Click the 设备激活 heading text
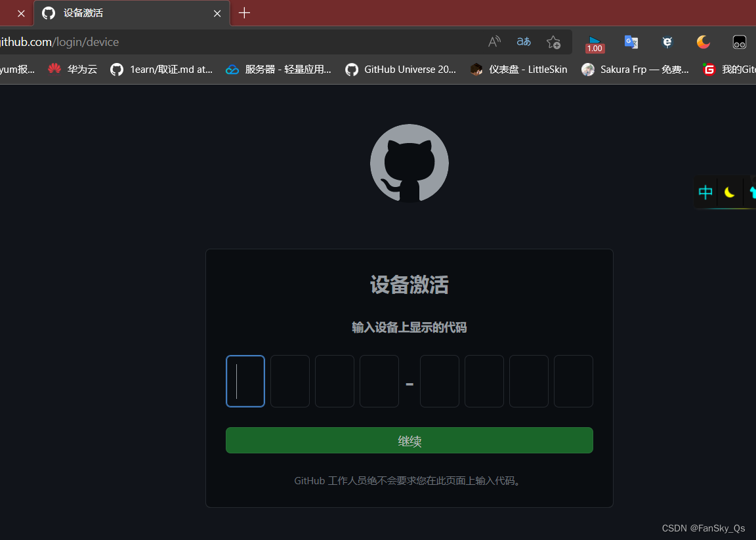Screen dimensions: 756x540 click(409, 285)
